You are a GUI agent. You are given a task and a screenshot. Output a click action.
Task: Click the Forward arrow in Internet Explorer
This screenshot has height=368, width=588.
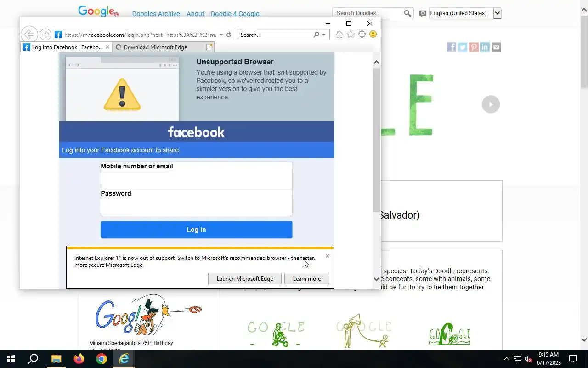[x=45, y=34]
